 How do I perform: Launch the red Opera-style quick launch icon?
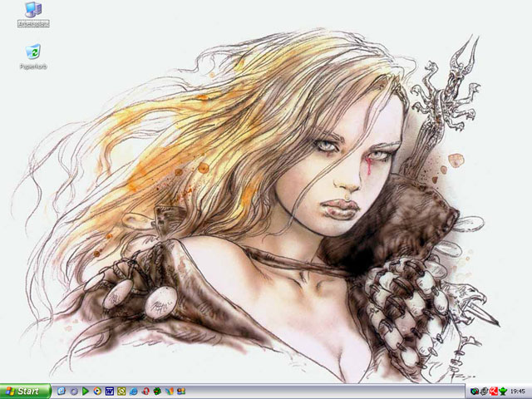(145, 392)
